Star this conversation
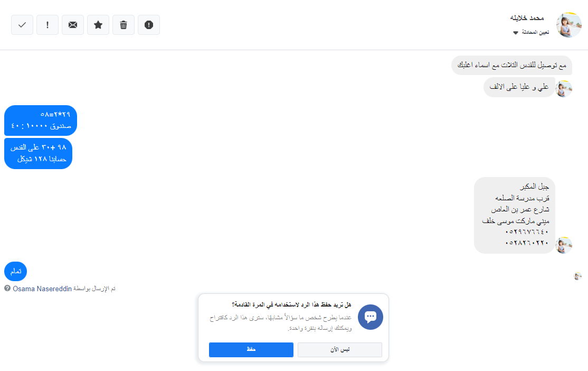This screenshot has width=588, height=371. click(x=98, y=25)
